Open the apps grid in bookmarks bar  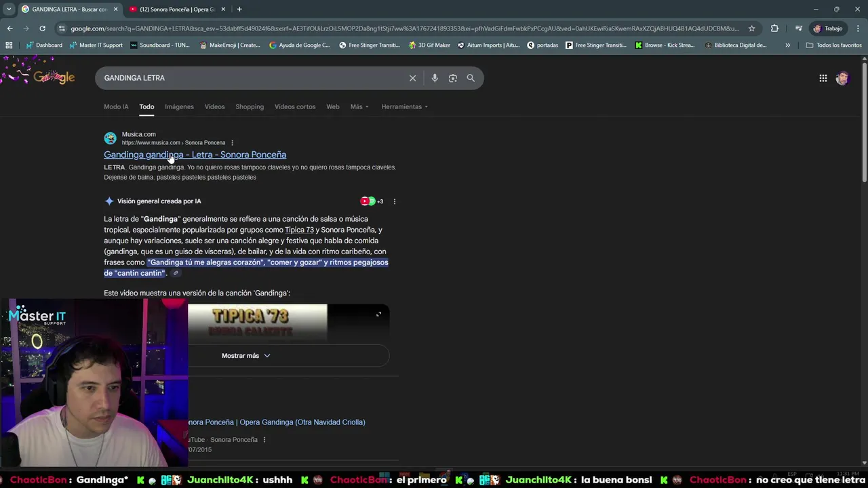coord(9,45)
